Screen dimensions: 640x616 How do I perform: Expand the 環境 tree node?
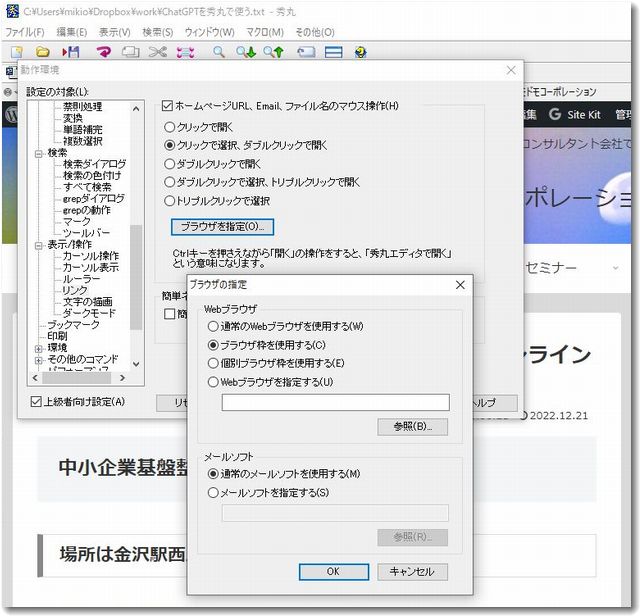38,347
